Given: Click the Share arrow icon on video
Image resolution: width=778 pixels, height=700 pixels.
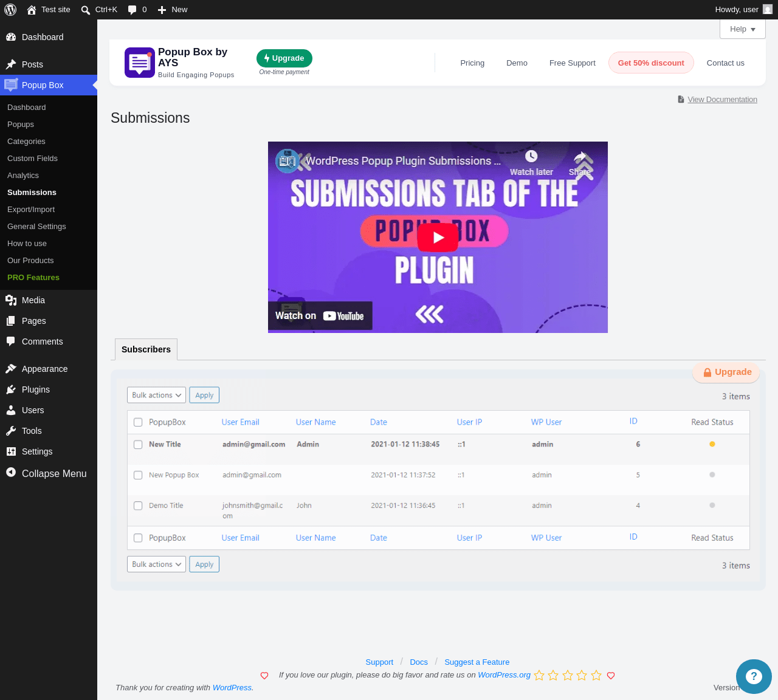Looking at the screenshot, I should [580, 156].
